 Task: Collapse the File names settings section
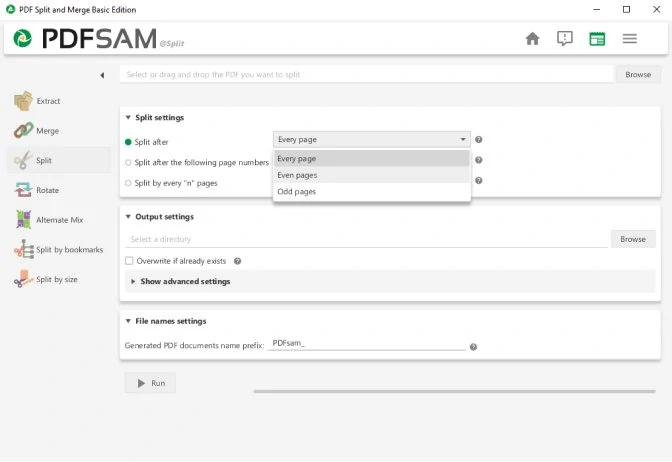(x=128, y=321)
